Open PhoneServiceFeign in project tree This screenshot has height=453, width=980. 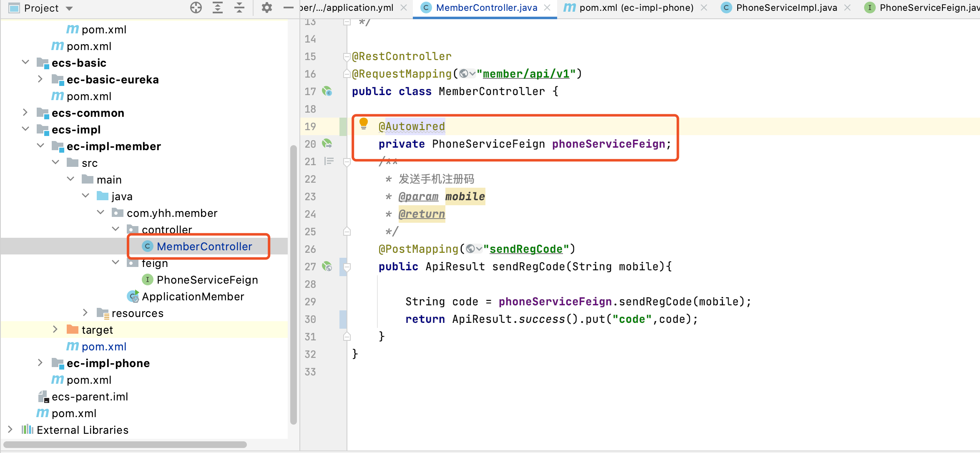point(207,280)
